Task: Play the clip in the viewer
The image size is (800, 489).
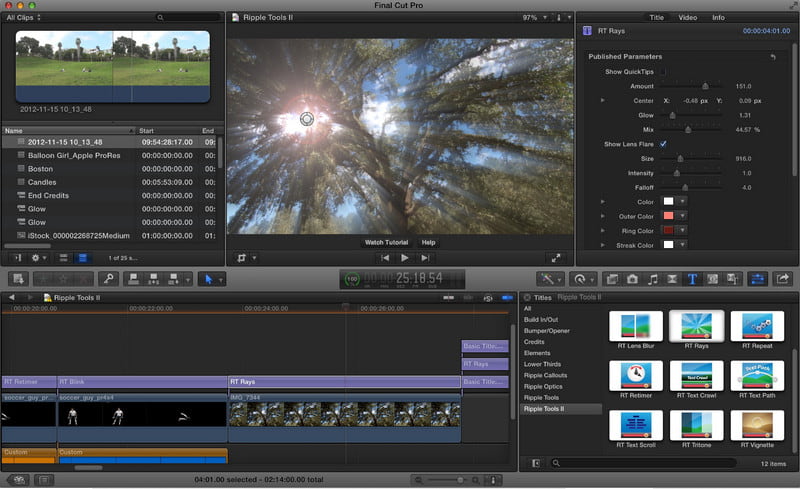Action: (405, 258)
